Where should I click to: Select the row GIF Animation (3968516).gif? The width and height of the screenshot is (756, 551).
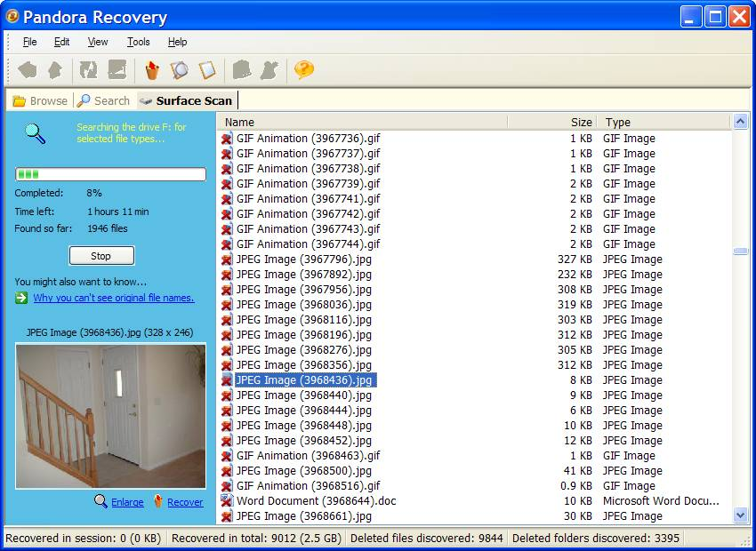(x=475, y=486)
